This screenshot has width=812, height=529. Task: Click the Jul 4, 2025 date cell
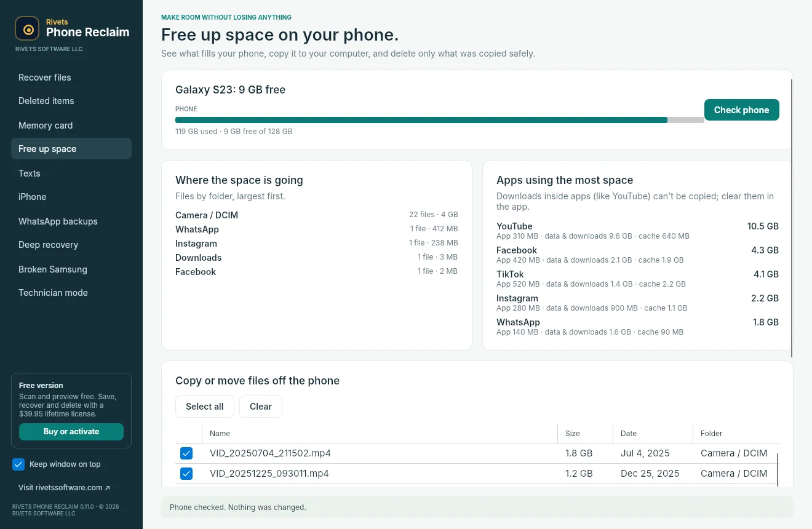pos(645,453)
